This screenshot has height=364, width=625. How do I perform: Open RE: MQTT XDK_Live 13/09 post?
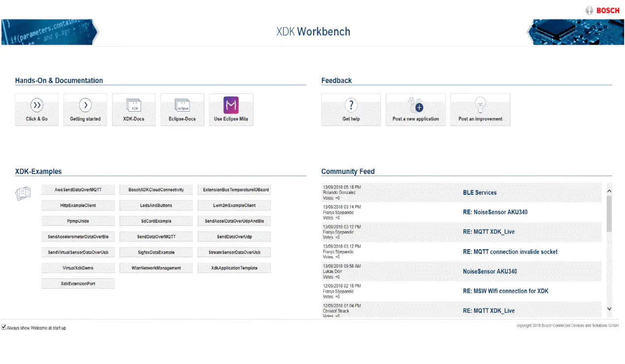coord(489,232)
